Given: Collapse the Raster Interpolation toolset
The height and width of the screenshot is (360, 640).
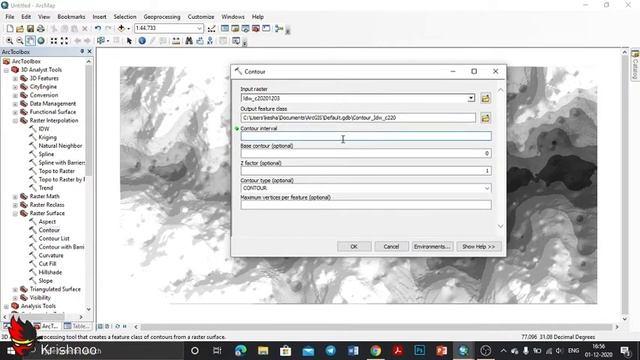Looking at the screenshot, I should coord(15,121).
